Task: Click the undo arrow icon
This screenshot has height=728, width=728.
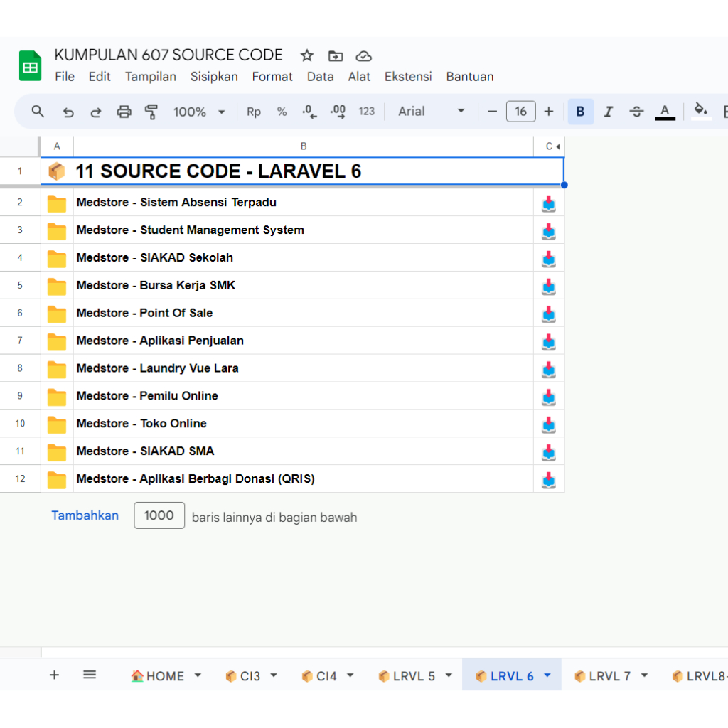Action: point(68,112)
